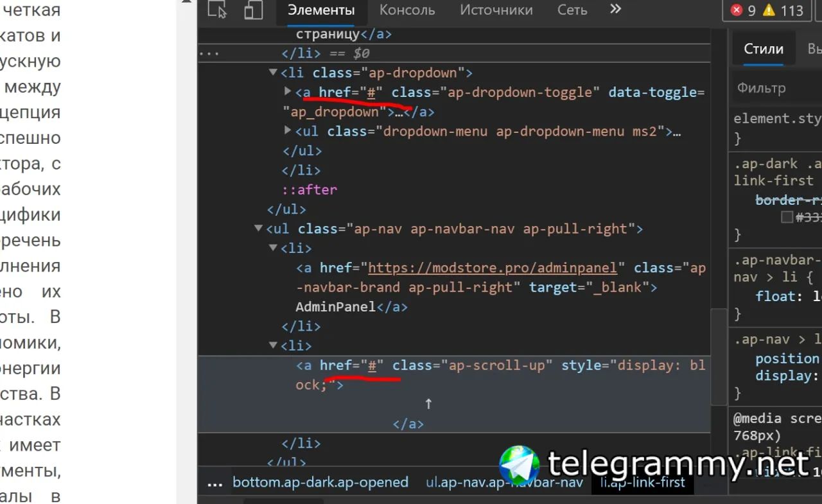Click the up arrow text node inside ap-scroll-up
The image size is (822, 504).
(x=429, y=404)
